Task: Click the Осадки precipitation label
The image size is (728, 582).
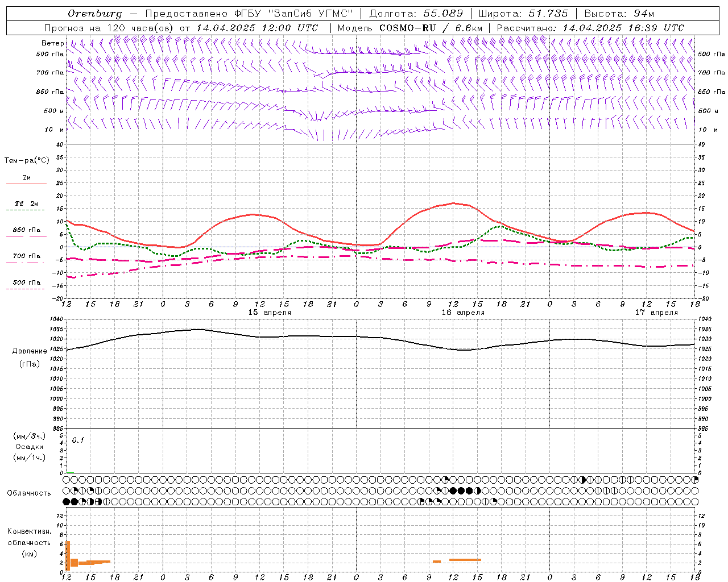Action: pyautogui.click(x=30, y=447)
